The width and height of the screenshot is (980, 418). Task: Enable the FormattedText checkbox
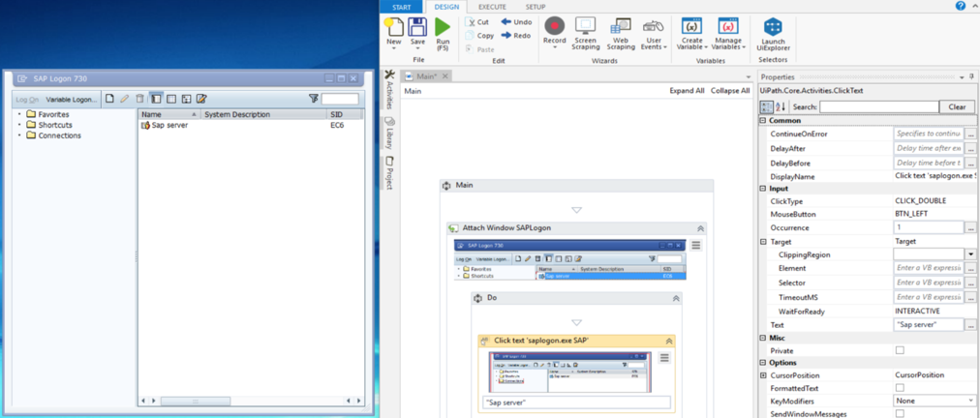coord(900,388)
